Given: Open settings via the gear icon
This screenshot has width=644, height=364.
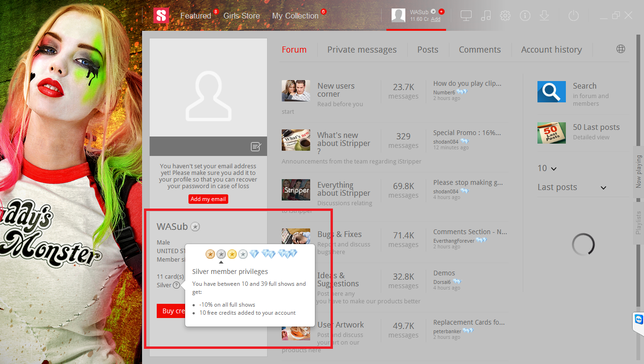Looking at the screenshot, I should (x=505, y=16).
